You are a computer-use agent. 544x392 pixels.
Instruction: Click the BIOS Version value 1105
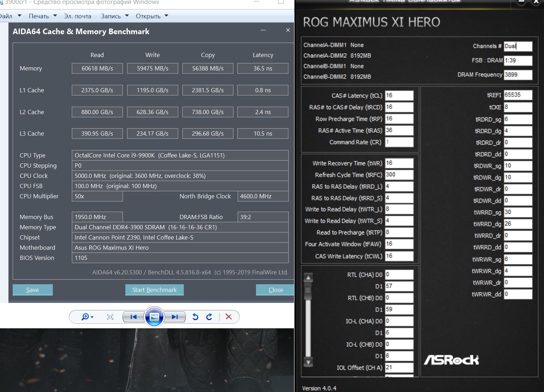pyautogui.click(x=180, y=258)
